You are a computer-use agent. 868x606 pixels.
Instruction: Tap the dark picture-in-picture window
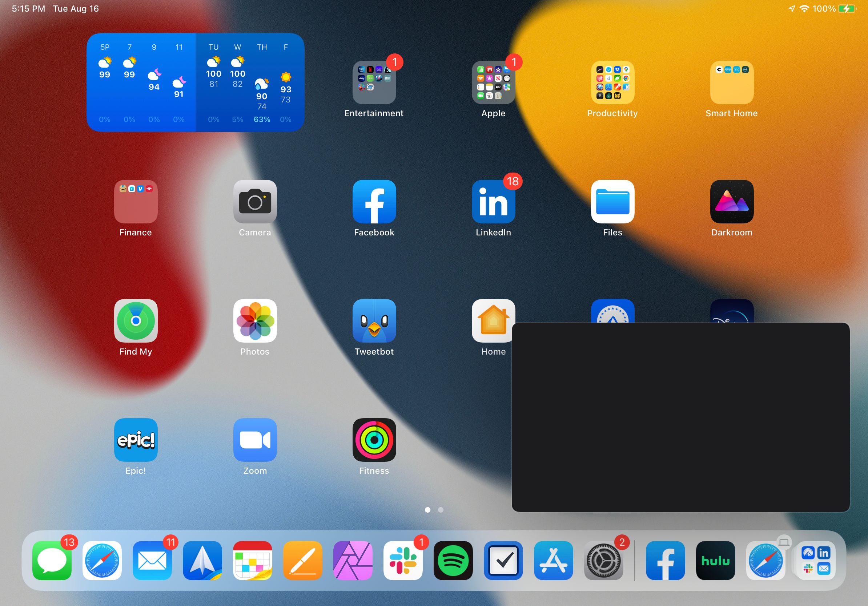coord(680,417)
